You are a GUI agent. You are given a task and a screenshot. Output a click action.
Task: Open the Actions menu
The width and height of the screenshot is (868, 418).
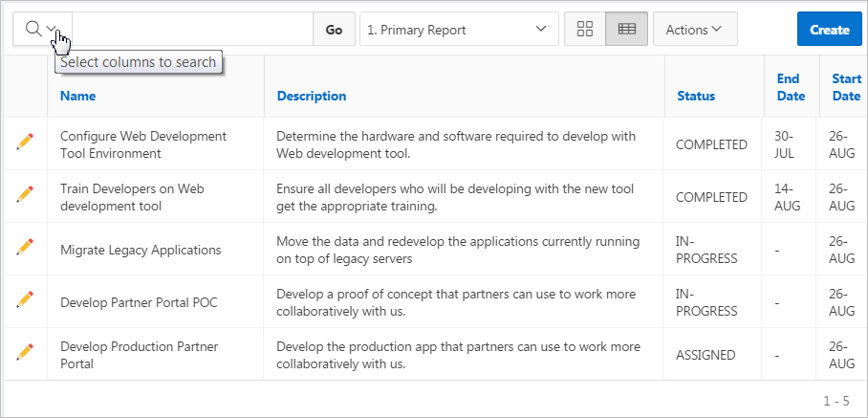(688, 30)
